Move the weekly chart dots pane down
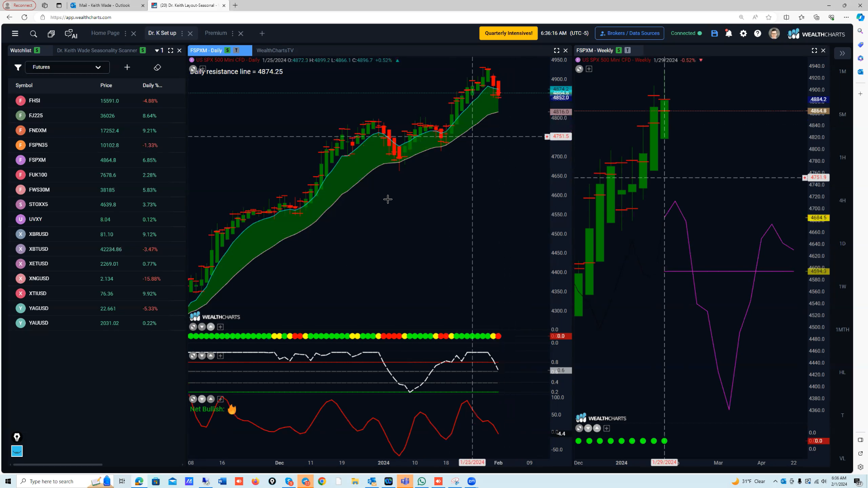This screenshot has height=488, width=868. pyautogui.click(x=588, y=428)
